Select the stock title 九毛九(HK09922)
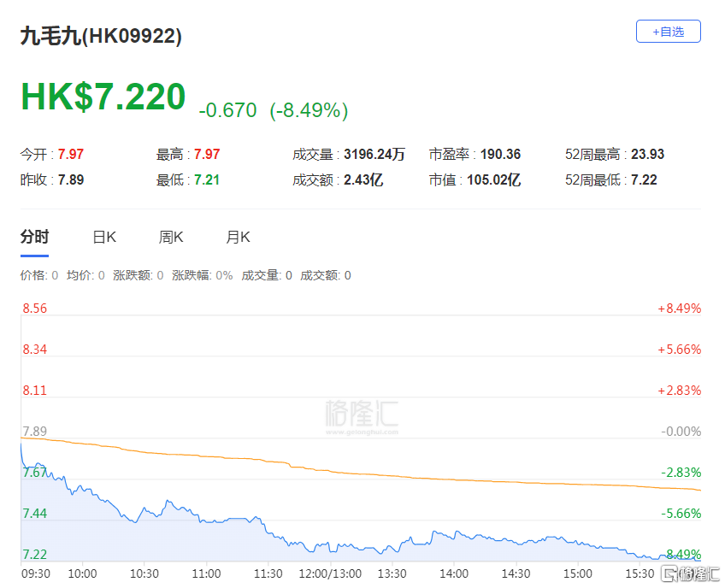 pos(101,36)
